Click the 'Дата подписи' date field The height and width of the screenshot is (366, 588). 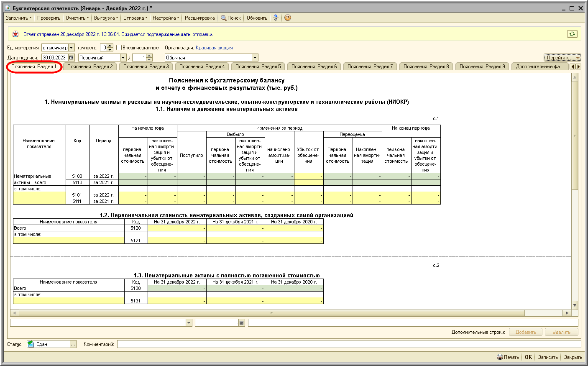coord(55,58)
